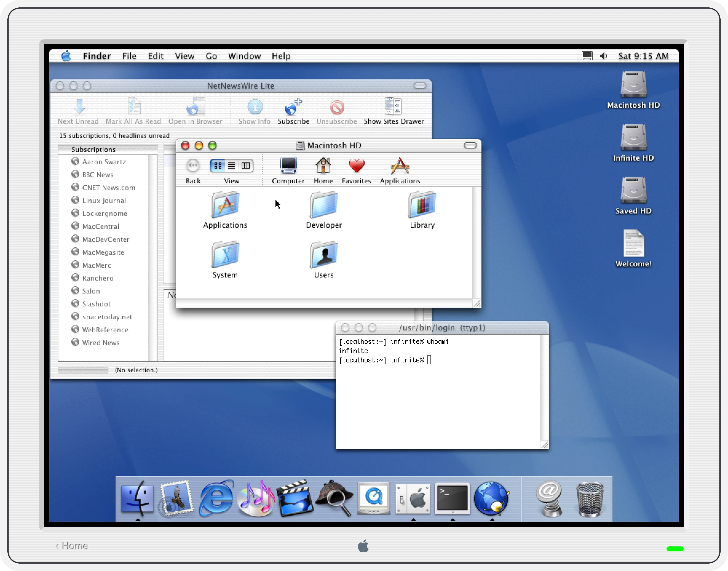This screenshot has width=728, height=571.
Task: Select the Library folder icon
Action: (x=422, y=205)
